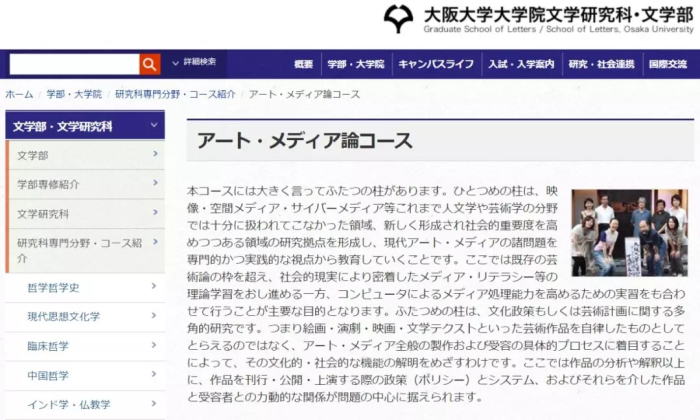Click the orange search magnifier button

pyautogui.click(x=150, y=64)
